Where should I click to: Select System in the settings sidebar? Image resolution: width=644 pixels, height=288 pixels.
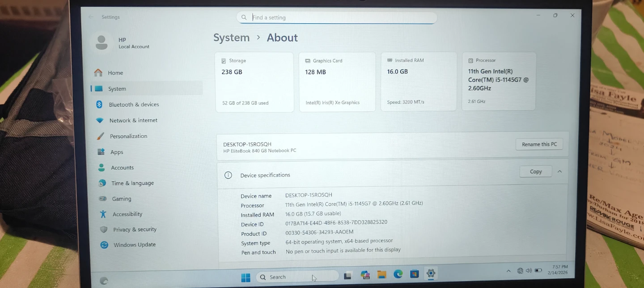click(x=148, y=88)
